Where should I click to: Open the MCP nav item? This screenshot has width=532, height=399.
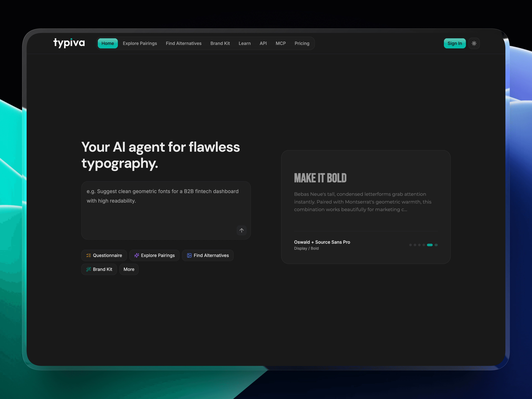tap(280, 43)
